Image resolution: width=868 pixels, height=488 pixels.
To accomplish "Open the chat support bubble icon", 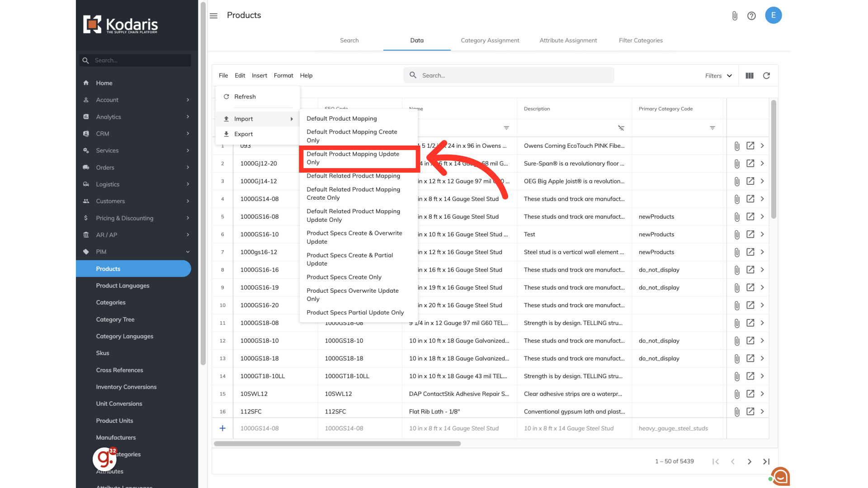I will [780, 476].
